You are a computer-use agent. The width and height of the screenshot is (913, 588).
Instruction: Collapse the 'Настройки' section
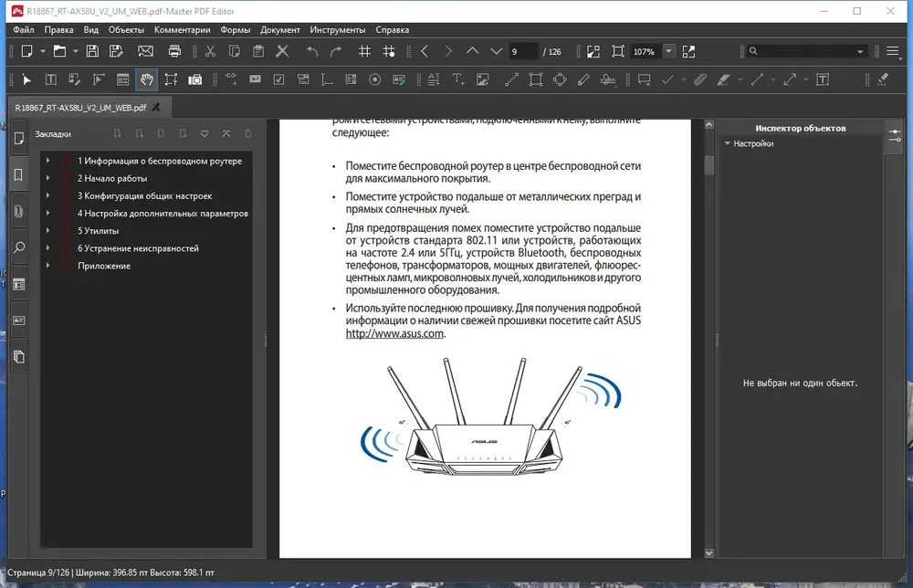[728, 143]
